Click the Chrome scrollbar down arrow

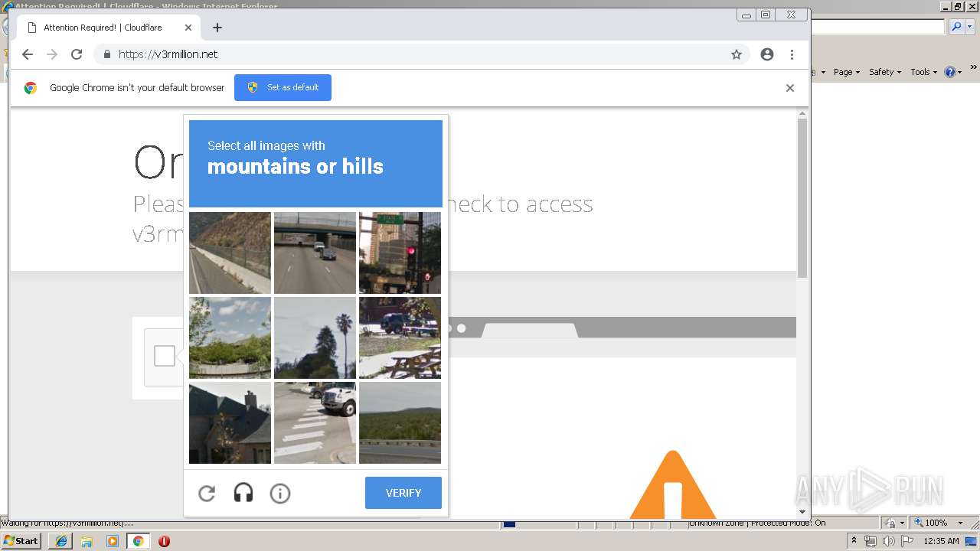coord(802,512)
